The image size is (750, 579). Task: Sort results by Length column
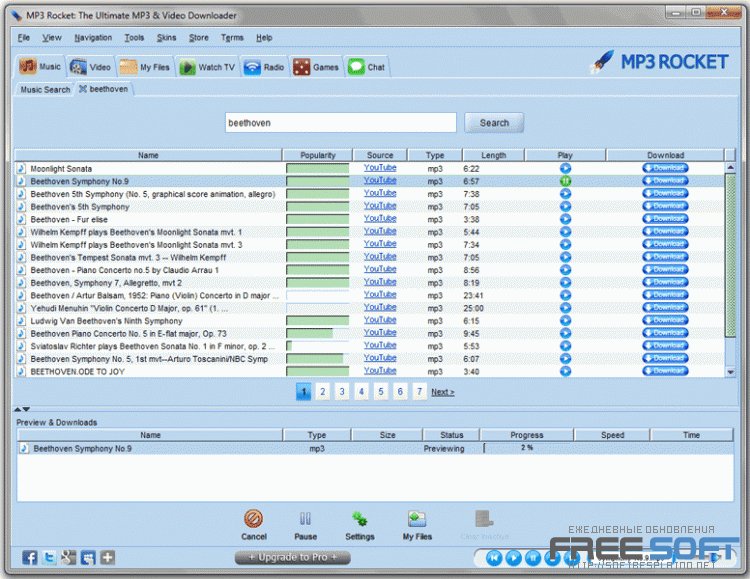point(493,155)
